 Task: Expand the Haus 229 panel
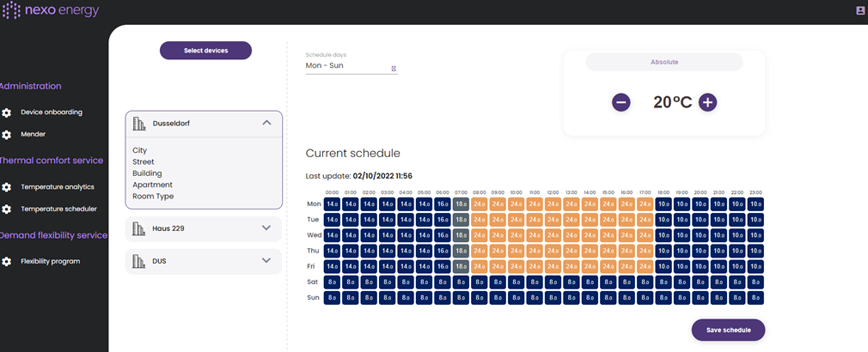pos(266,228)
